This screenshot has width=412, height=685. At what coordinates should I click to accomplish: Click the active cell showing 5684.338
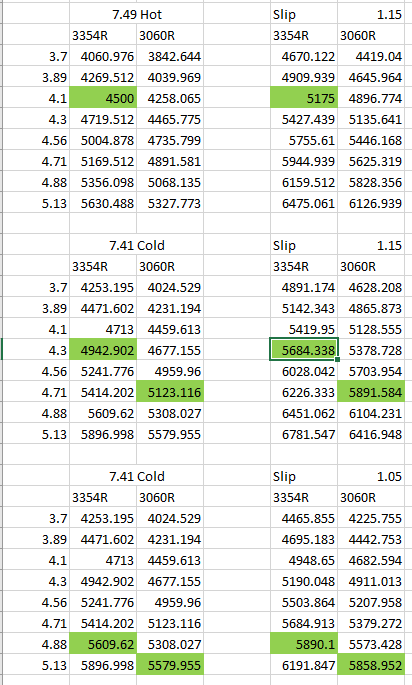(304, 350)
